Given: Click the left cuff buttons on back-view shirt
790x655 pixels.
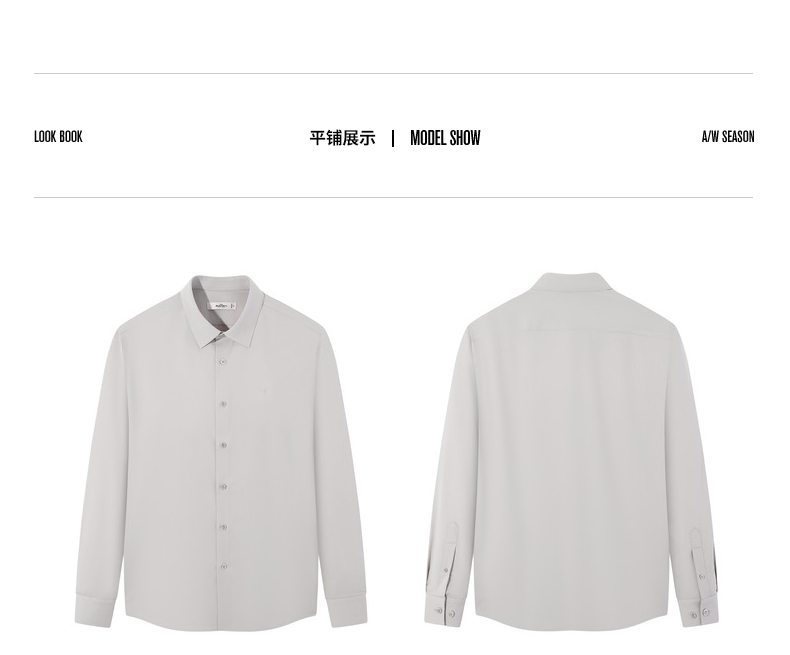Looking at the screenshot, I should coord(444,613).
